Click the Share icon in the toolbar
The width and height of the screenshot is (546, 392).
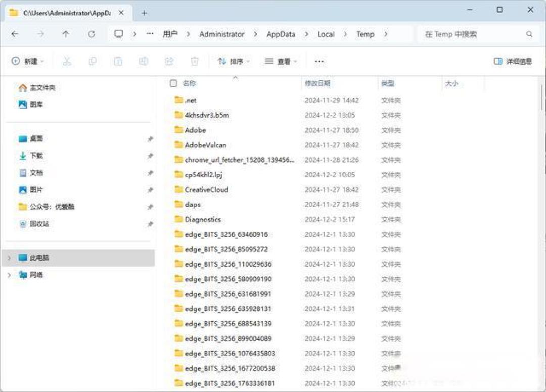[169, 61]
